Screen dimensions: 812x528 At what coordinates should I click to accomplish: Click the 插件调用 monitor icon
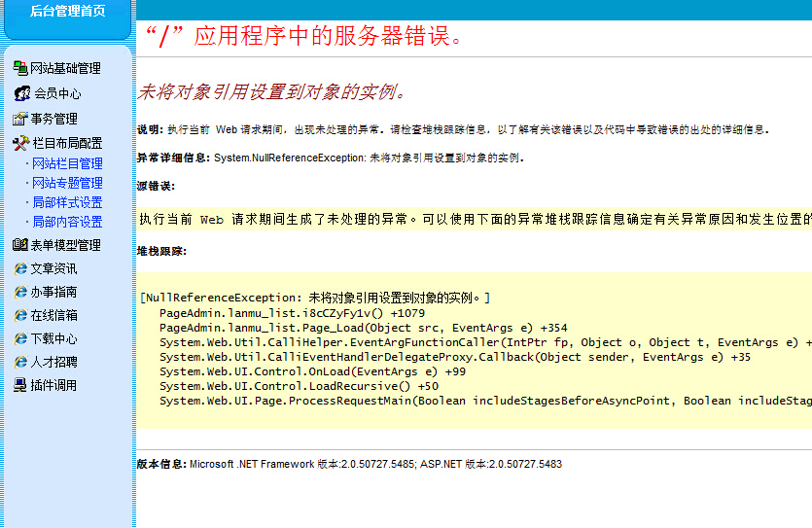point(20,385)
